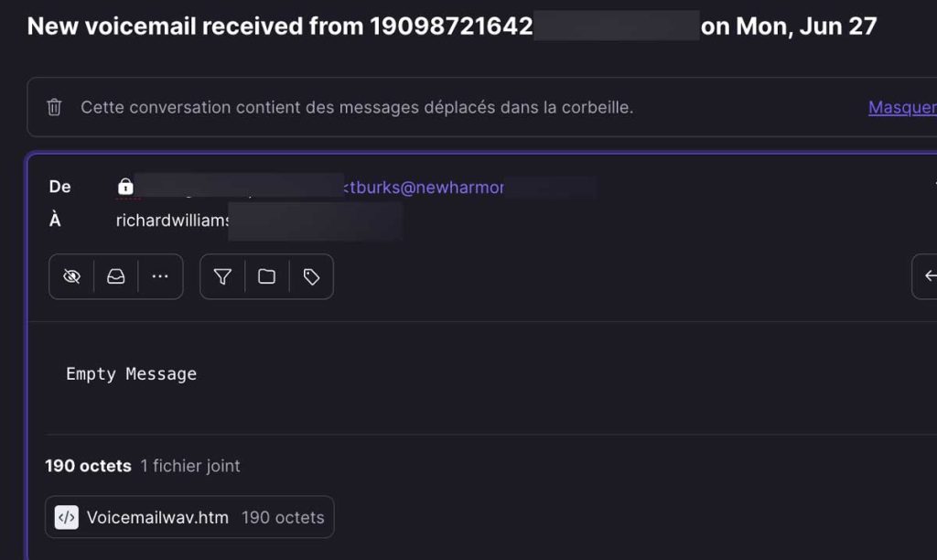Open the three-dots more actions menu
Image resolution: width=937 pixels, height=560 pixels.
[160, 276]
